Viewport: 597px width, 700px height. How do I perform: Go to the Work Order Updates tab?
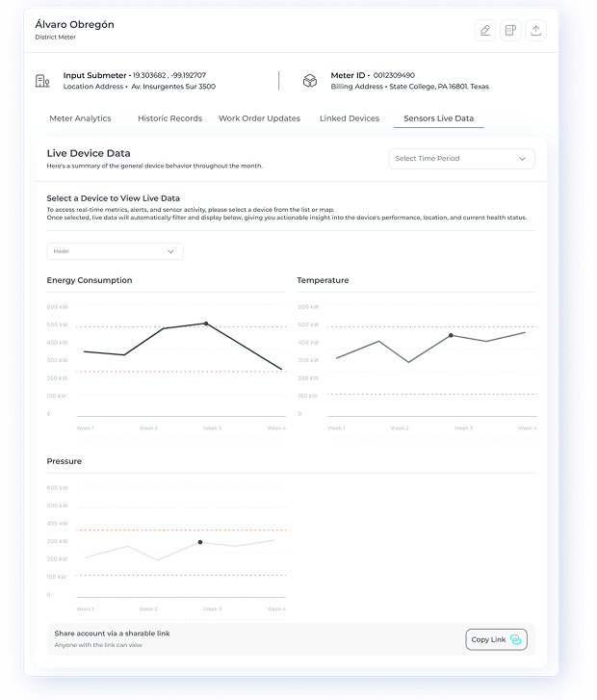tap(259, 118)
